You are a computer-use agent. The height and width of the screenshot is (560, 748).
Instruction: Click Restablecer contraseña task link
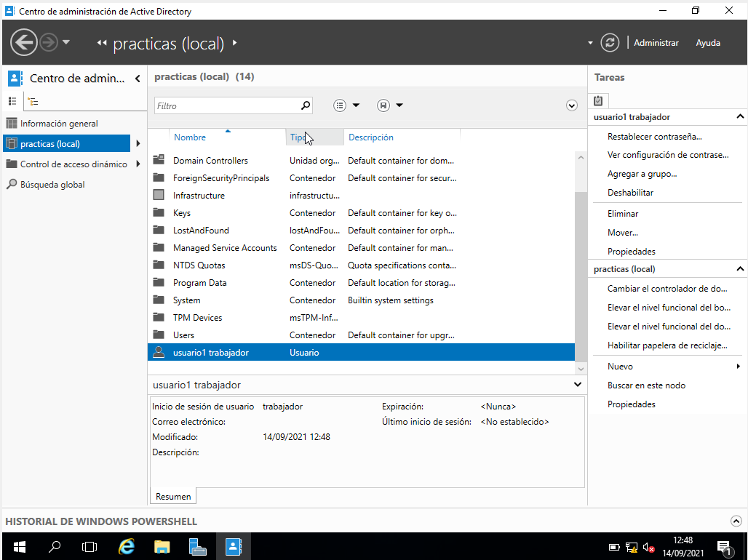click(654, 136)
